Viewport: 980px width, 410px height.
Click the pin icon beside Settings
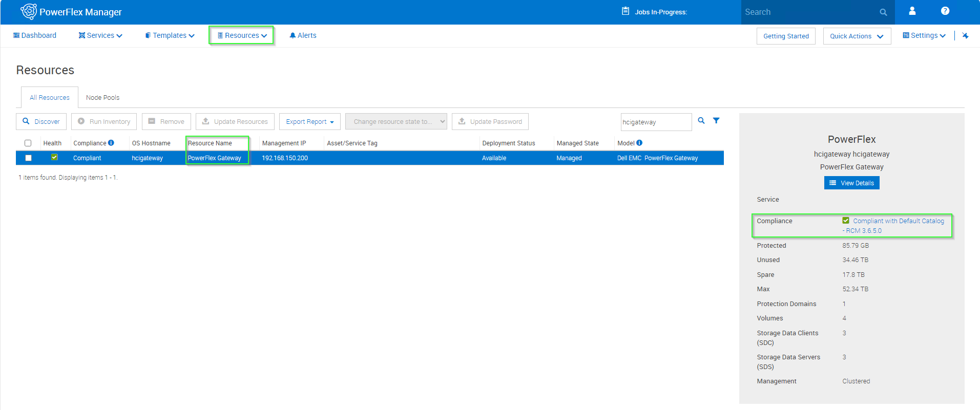tap(965, 36)
